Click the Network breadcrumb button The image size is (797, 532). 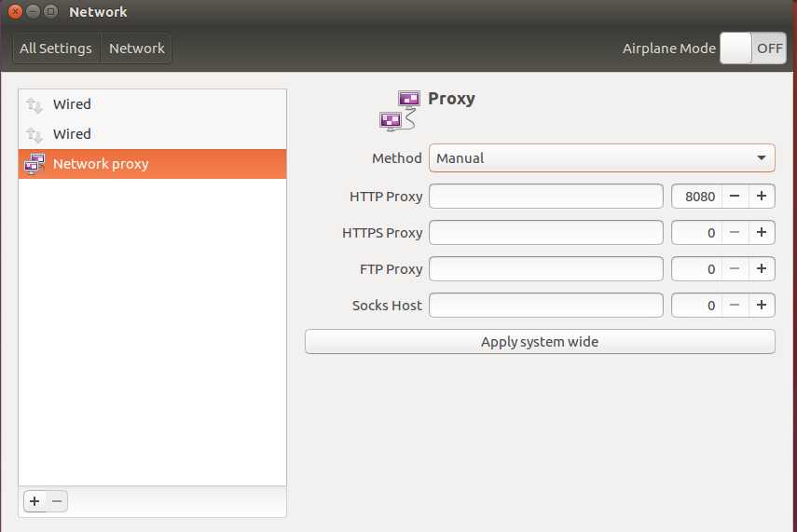click(136, 48)
